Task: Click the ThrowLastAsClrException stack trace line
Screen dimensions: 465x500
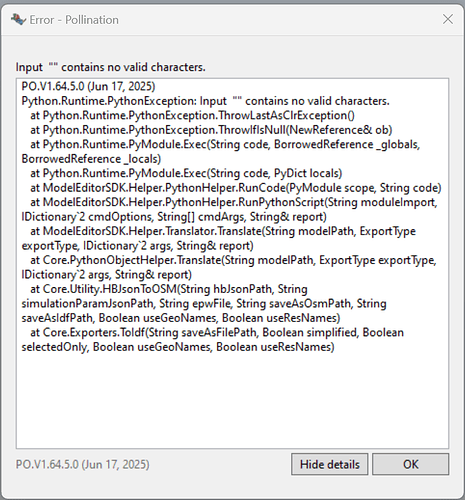Action: (x=192, y=115)
